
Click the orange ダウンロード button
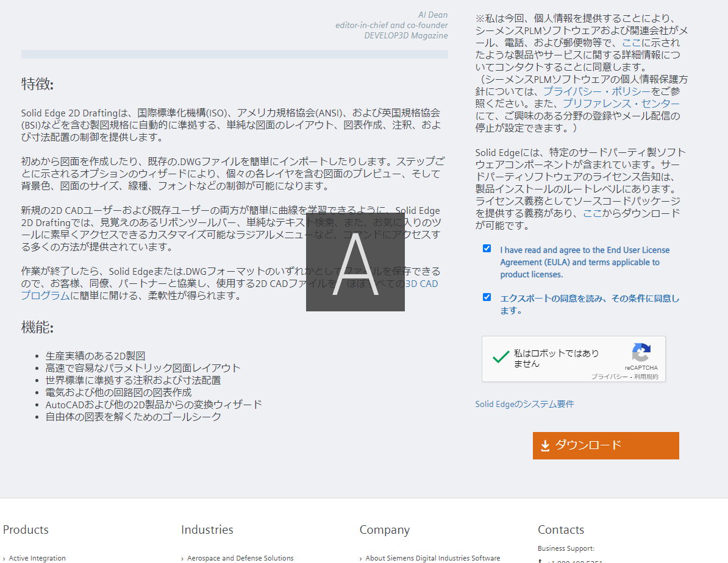tap(606, 445)
